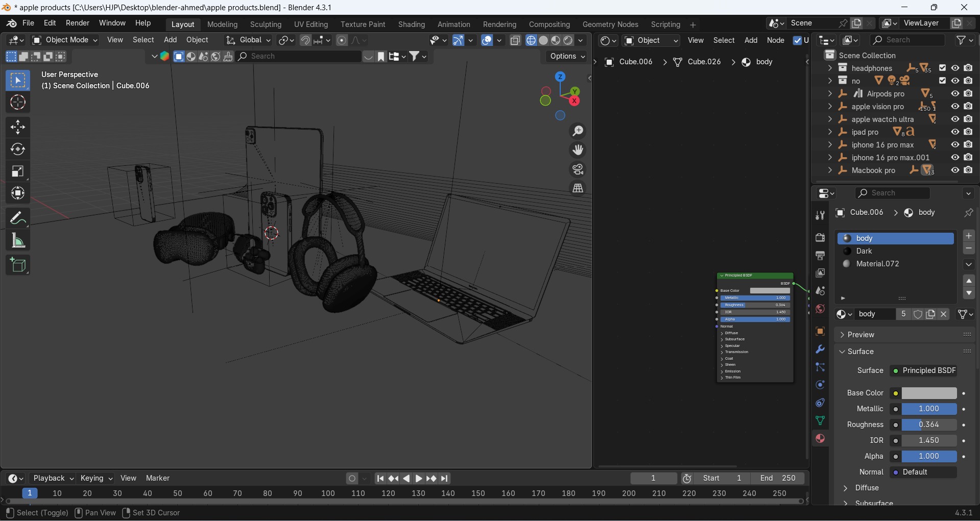
Task: Open the Object Mode dropdown
Action: click(x=65, y=40)
